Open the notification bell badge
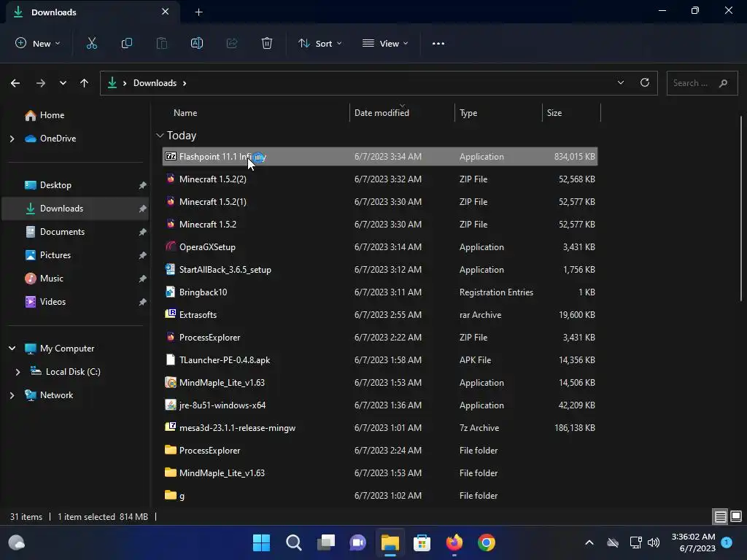The height and width of the screenshot is (560, 747). [x=727, y=542]
